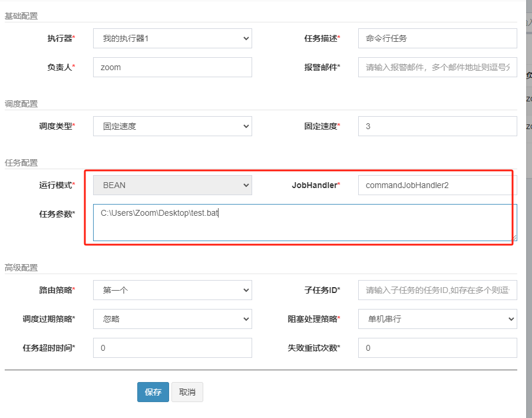Click the 固定速度 field with value 3
Image resolution: width=532 pixels, height=418 pixels.
click(x=437, y=126)
